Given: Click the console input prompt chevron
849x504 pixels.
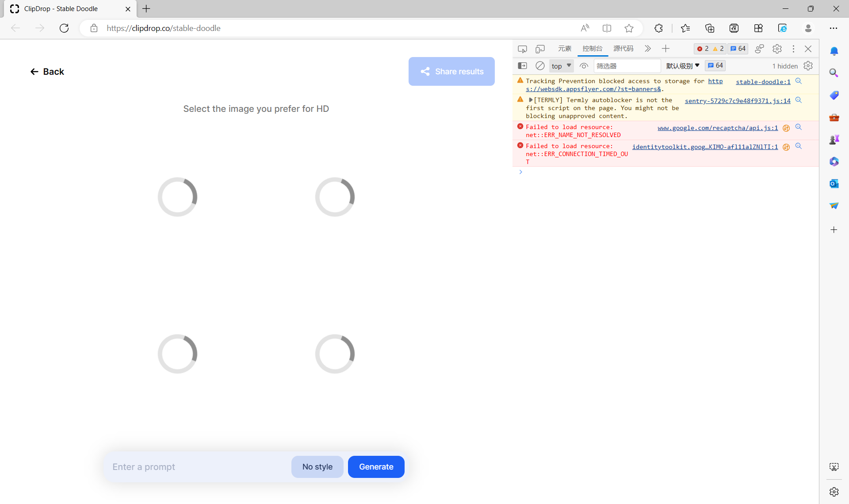Looking at the screenshot, I should [521, 172].
